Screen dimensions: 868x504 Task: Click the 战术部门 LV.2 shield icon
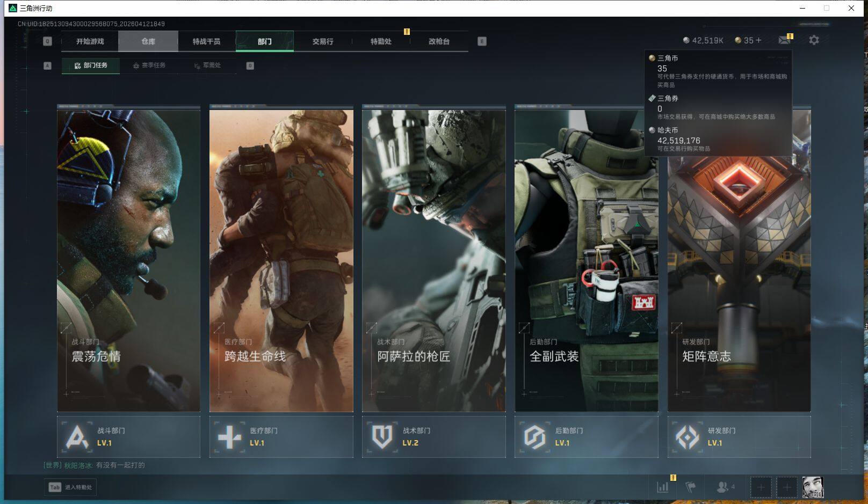pyautogui.click(x=382, y=437)
